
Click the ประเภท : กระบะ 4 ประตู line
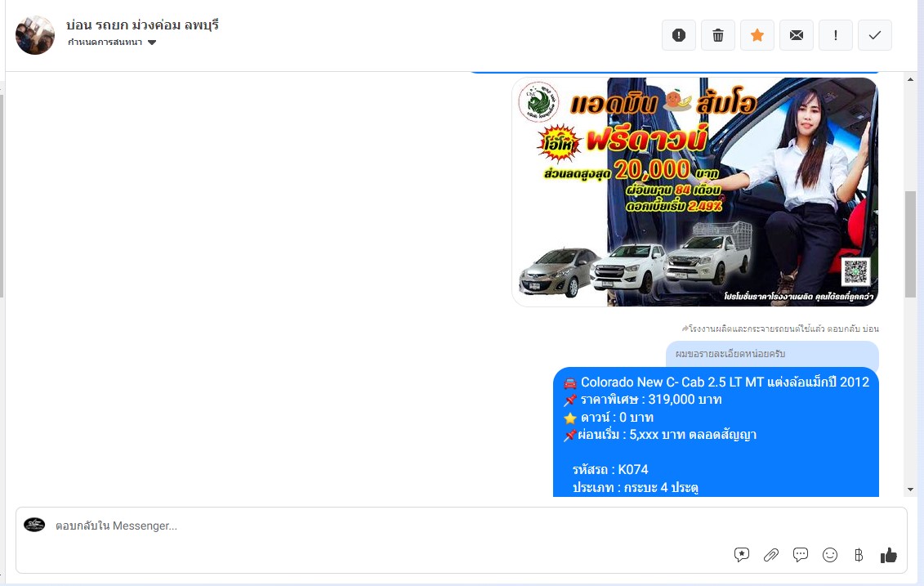tap(636, 488)
